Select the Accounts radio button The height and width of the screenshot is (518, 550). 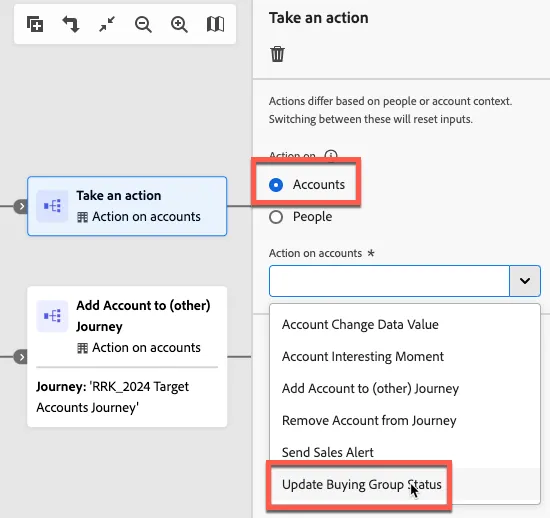276,185
